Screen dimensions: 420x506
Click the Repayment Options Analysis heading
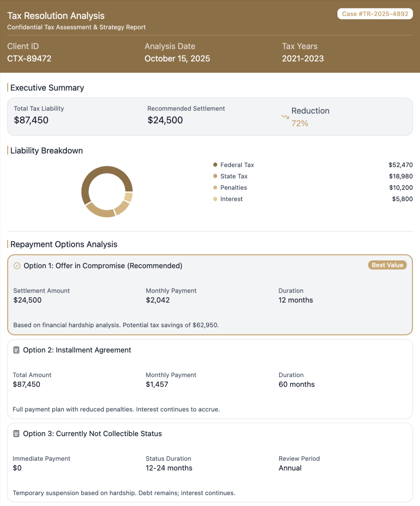(64, 244)
